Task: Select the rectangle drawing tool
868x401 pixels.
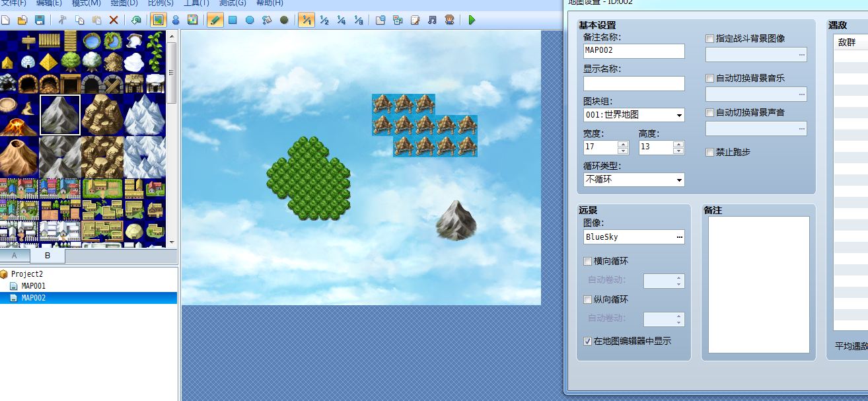Action: point(233,20)
